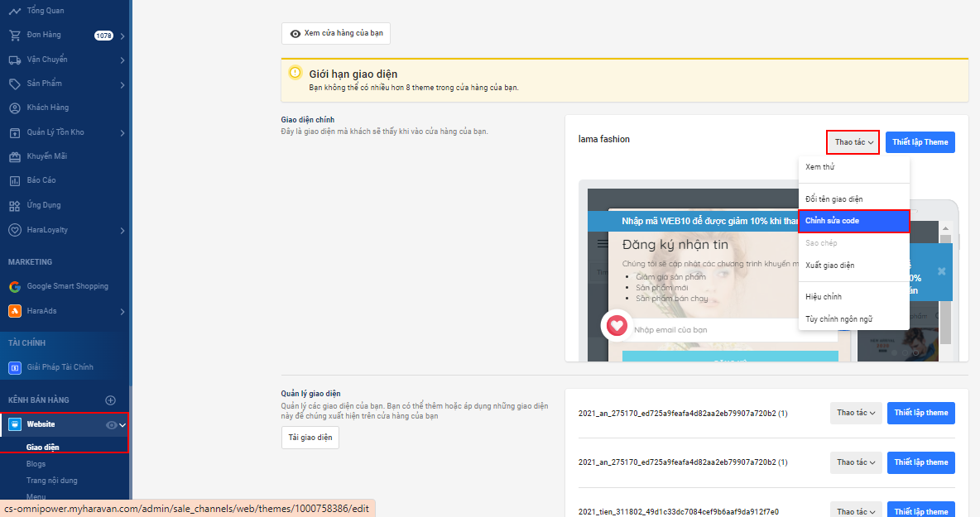Expand the Sản Phẩm submenu chevron

point(122,85)
